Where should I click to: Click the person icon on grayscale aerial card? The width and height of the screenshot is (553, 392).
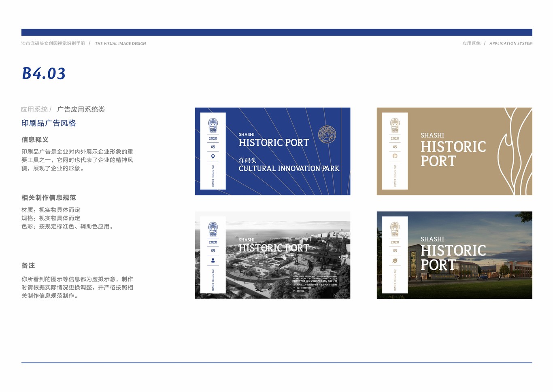tap(213, 261)
